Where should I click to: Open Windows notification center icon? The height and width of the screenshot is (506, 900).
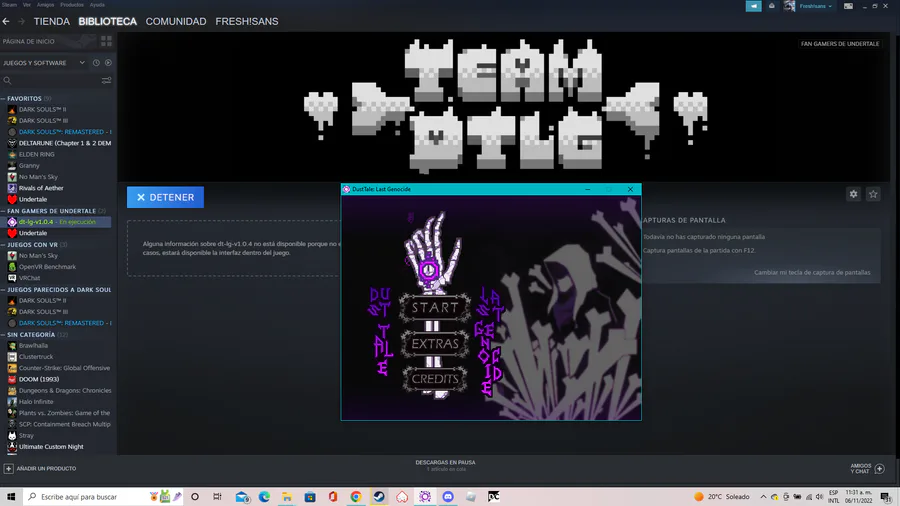pyautogui.click(x=886, y=497)
